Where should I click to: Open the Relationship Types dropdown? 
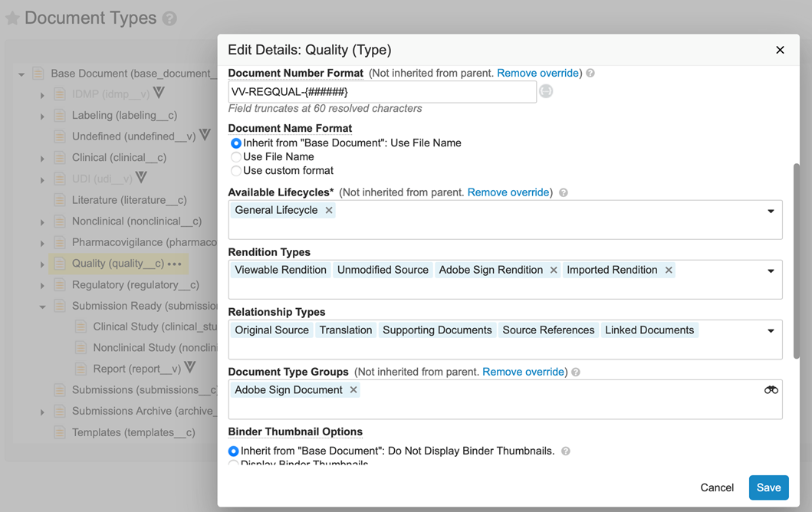[771, 330]
